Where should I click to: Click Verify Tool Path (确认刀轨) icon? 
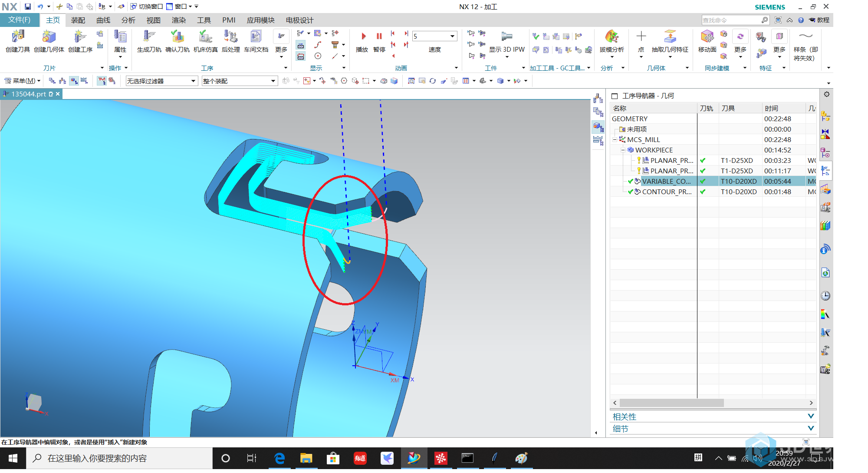pos(177,37)
